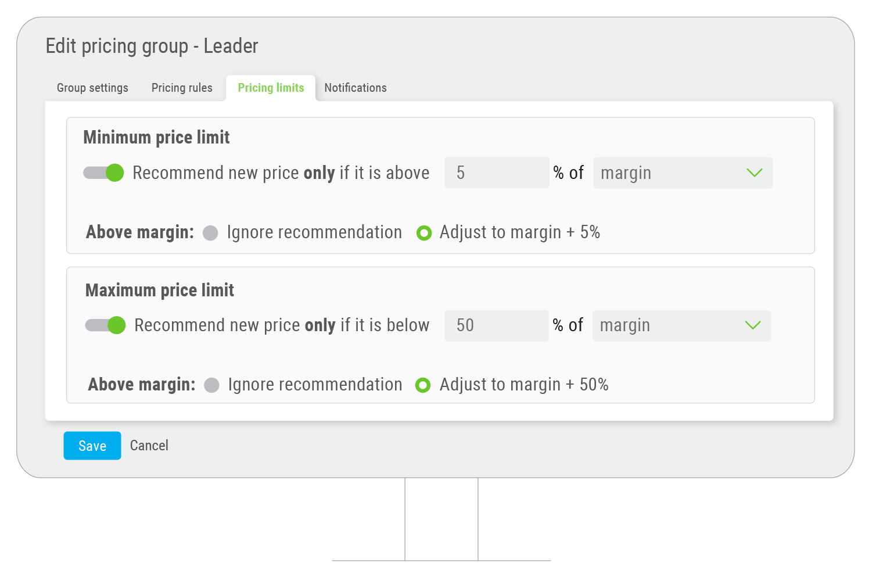
Task: Select Adjust to margin + 5% option
Action: tap(424, 233)
